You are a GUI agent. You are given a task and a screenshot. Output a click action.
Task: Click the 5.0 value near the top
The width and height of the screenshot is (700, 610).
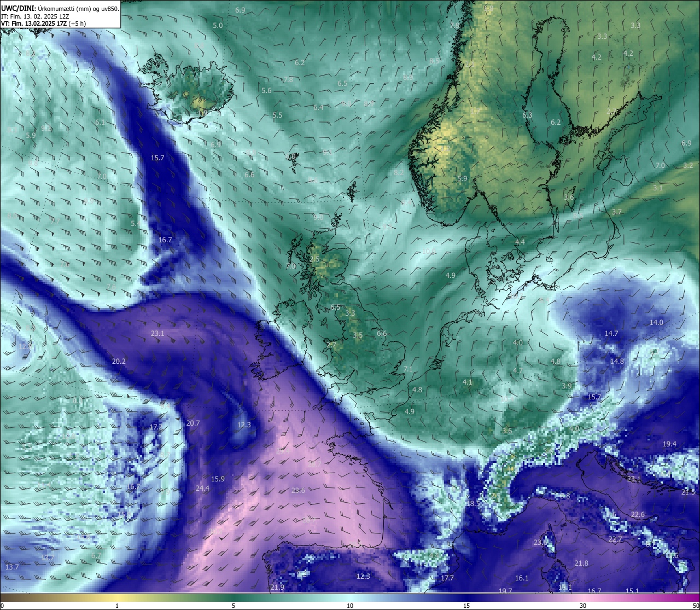tap(218, 25)
